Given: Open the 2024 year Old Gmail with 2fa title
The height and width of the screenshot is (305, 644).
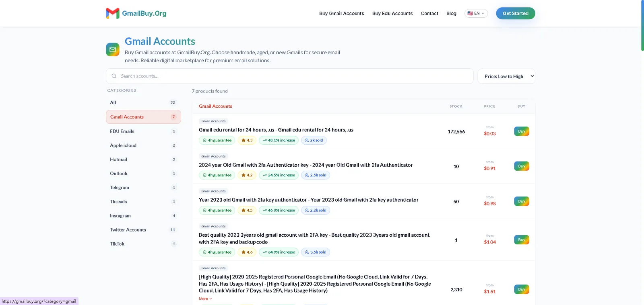Looking at the screenshot, I should [306, 165].
